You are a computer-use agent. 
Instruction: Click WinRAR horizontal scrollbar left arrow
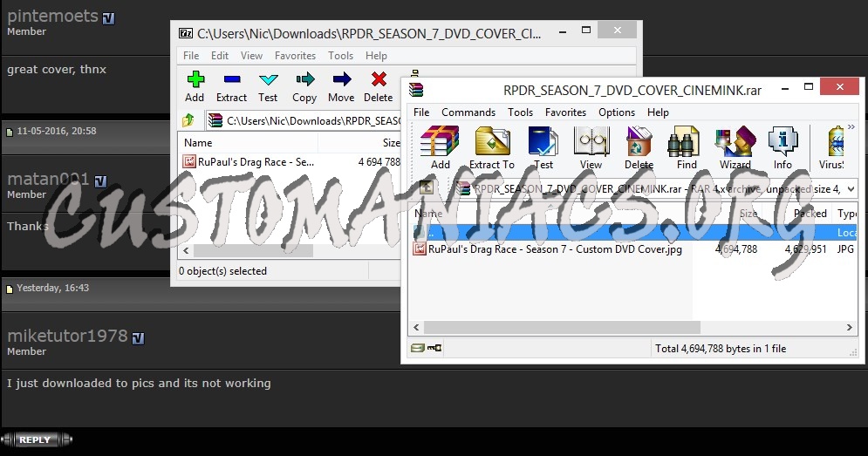click(x=416, y=328)
